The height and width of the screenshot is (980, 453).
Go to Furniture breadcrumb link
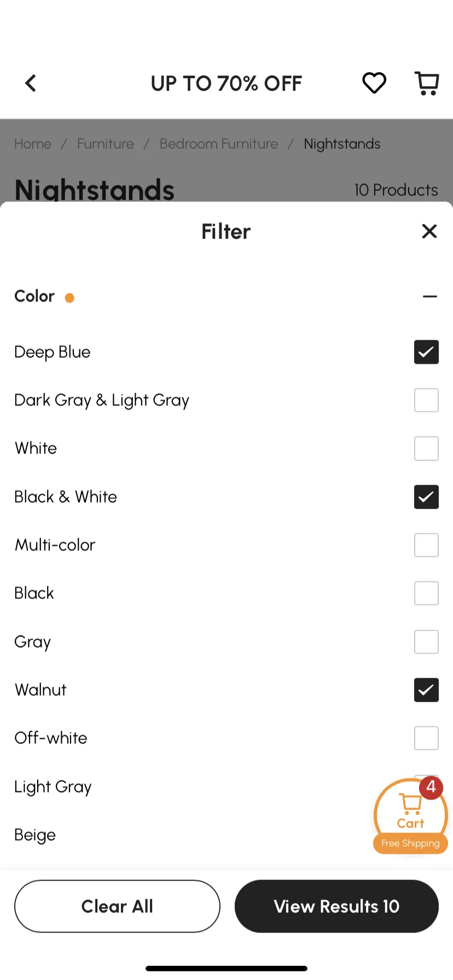point(106,144)
